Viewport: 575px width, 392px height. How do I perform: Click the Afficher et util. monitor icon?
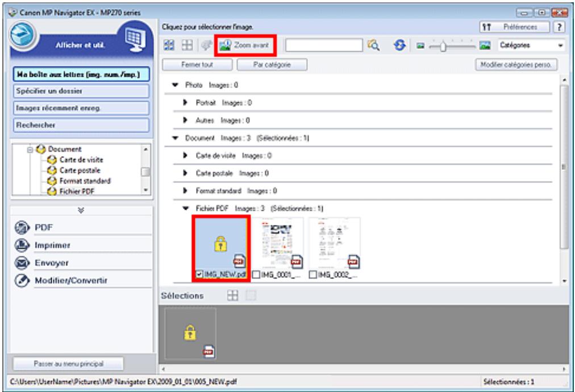pyautogui.click(x=135, y=39)
